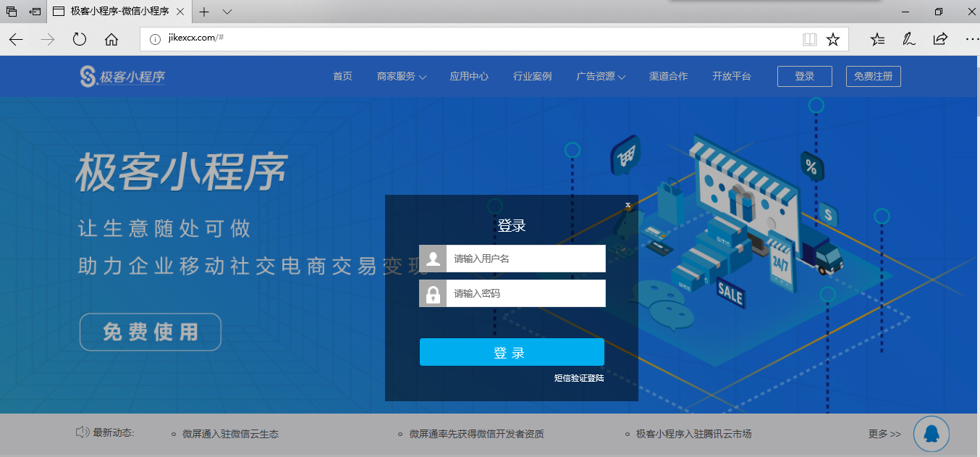Focus the 请输入密码 password field
The width and height of the screenshot is (980, 457).
pos(526,293)
